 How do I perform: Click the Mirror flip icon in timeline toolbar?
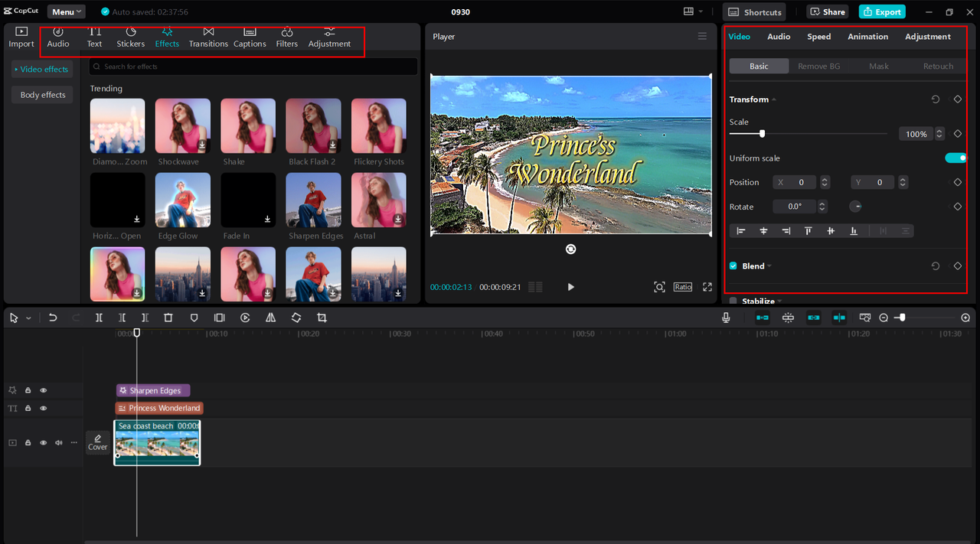pos(270,318)
